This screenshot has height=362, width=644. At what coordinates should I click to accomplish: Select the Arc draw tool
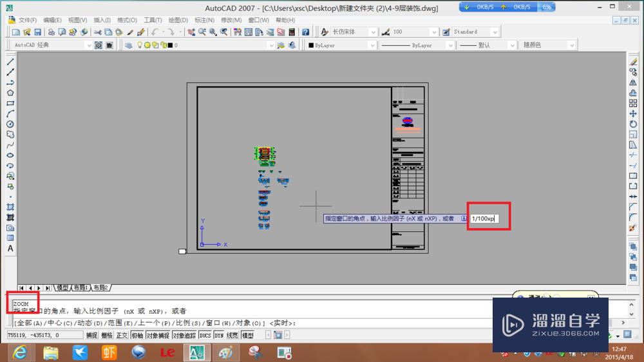pyautogui.click(x=10, y=114)
